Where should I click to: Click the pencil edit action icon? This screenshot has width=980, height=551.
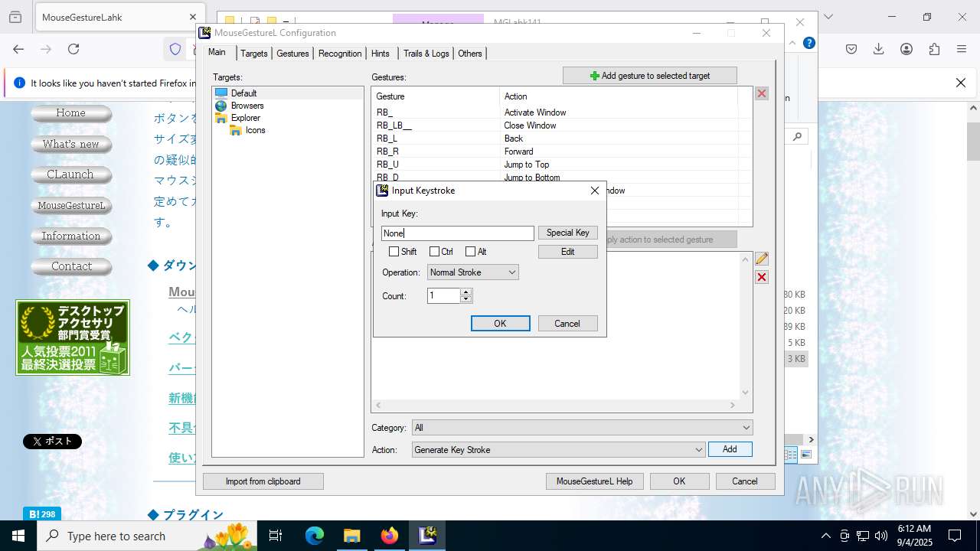[762, 259]
